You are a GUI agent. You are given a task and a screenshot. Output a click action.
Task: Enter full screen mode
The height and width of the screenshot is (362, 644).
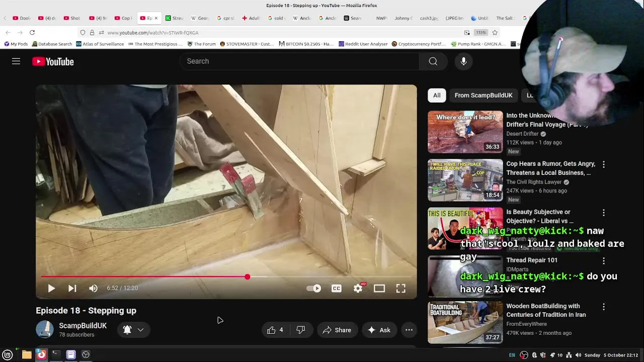point(400,288)
